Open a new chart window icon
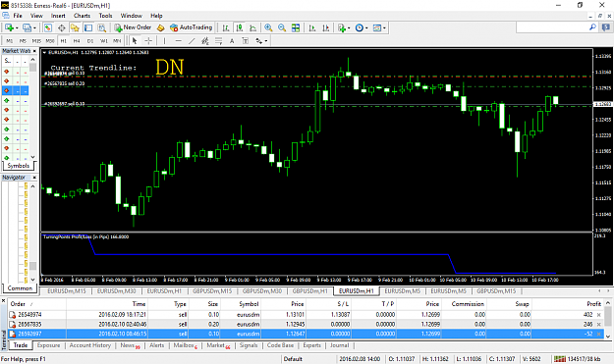The image size is (614, 364). pyautogui.click(x=10, y=27)
